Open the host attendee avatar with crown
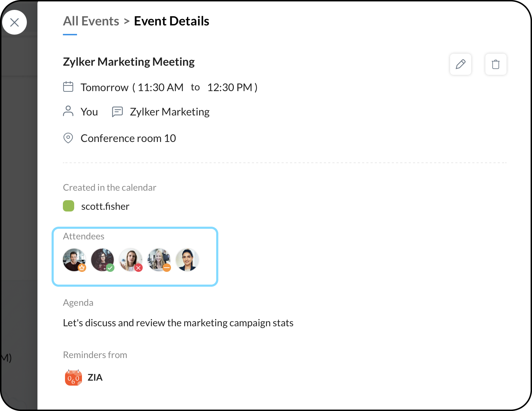This screenshot has height=411, width=532. tap(74, 260)
